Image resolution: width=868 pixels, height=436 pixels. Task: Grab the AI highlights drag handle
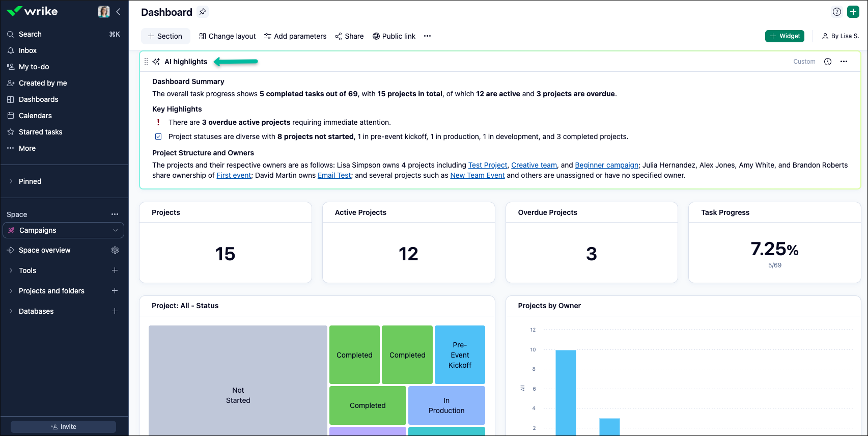(x=146, y=62)
